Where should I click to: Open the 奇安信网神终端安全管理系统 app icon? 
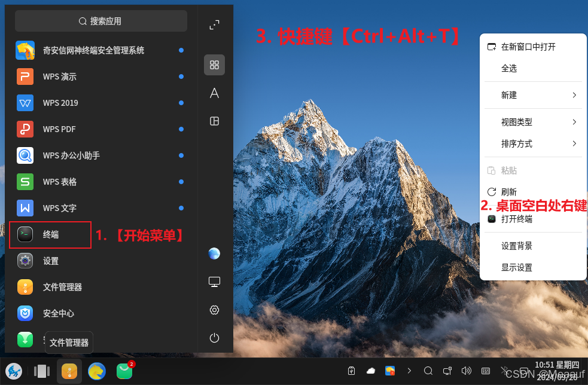(25, 50)
